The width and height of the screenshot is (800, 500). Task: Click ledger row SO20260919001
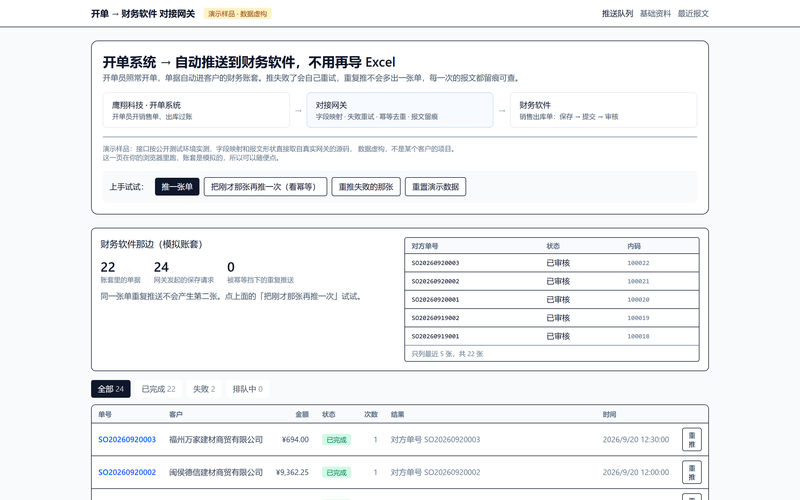552,336
